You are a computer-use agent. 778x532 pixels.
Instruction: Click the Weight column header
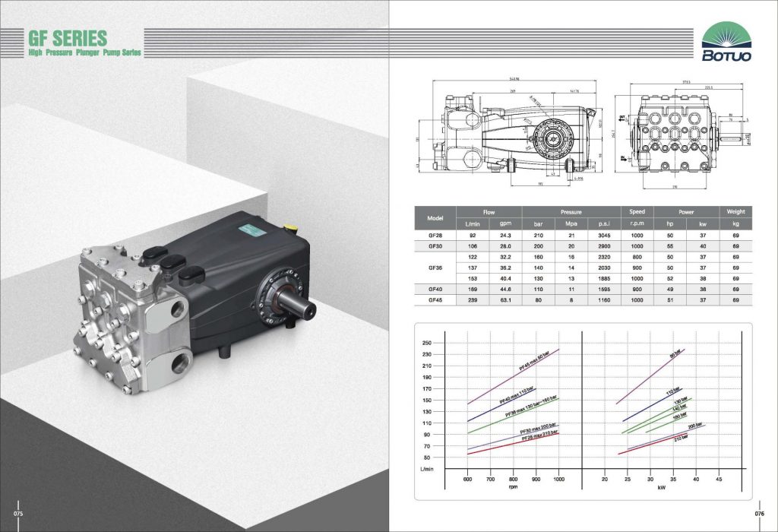pos(736,211)
